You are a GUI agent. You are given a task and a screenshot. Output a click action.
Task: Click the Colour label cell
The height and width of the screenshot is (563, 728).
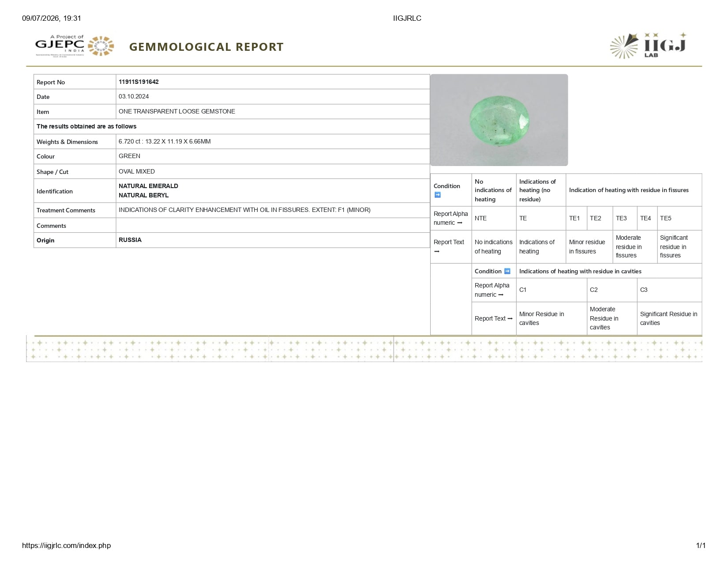click(75, 156)
